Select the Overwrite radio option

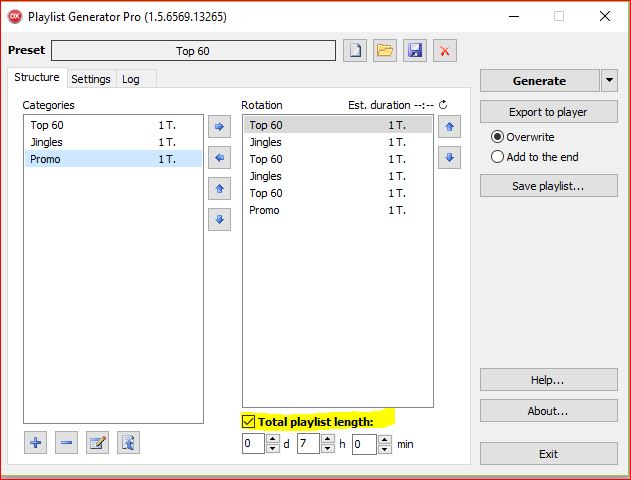[497, 137]
